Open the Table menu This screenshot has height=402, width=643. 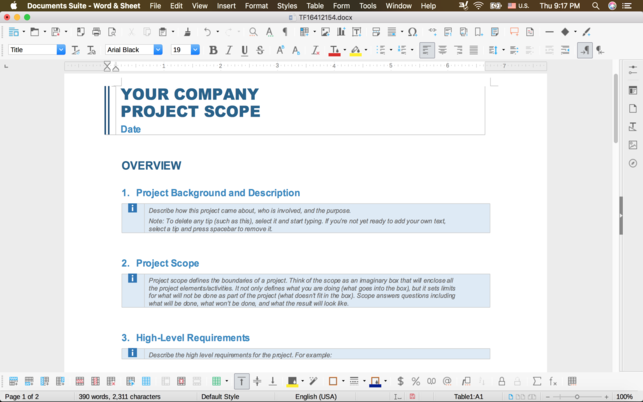point(315,6)
